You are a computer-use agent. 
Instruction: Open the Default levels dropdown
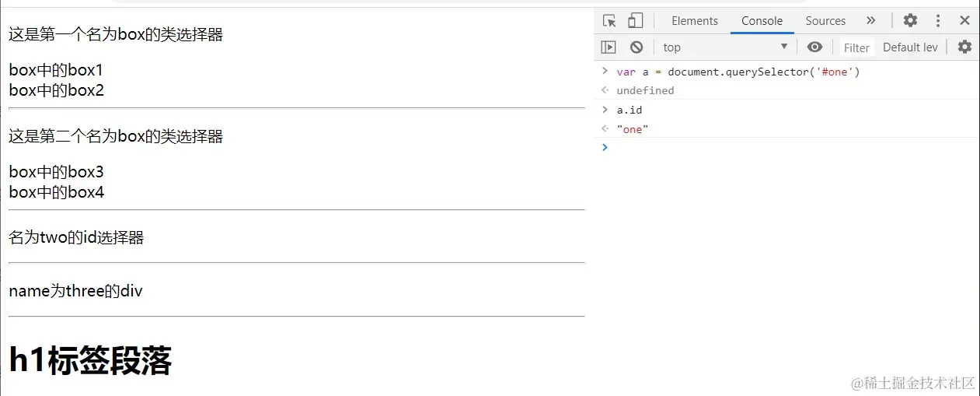[910, 47]
